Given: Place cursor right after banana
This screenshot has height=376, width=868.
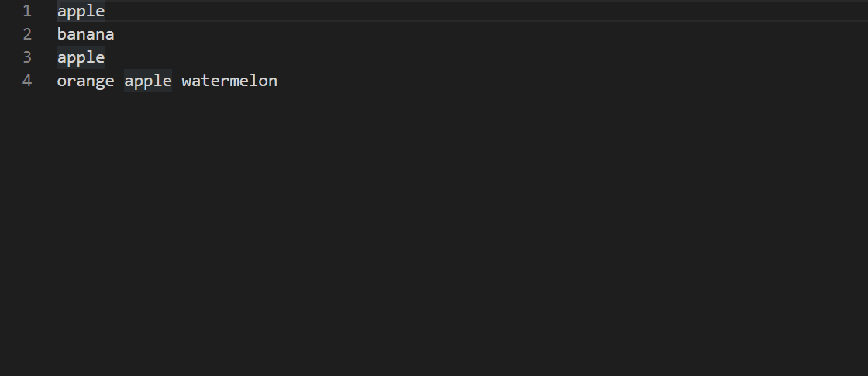Looking at the screenshot, I should tap(115, 34).
